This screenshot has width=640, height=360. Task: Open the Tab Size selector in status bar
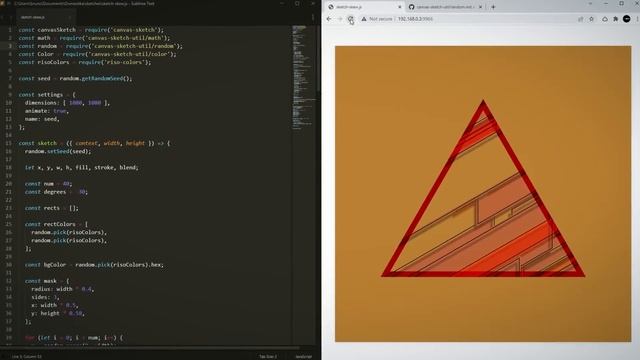(x=268, y=356)
